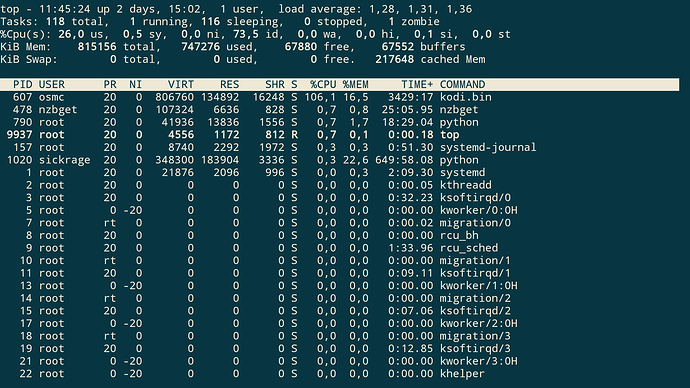
Task: Click the TIME+ column header
Action: [417, 84]
